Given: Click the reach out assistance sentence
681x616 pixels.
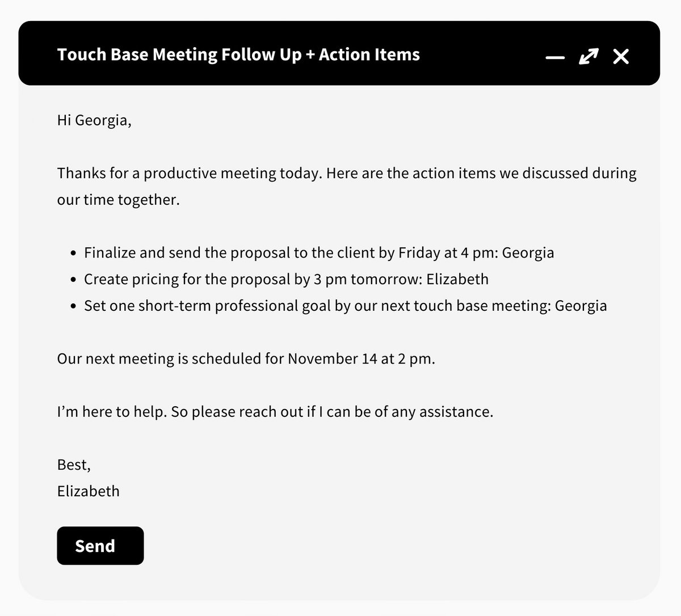Looking at the screenshot, I should click(276, 411).
